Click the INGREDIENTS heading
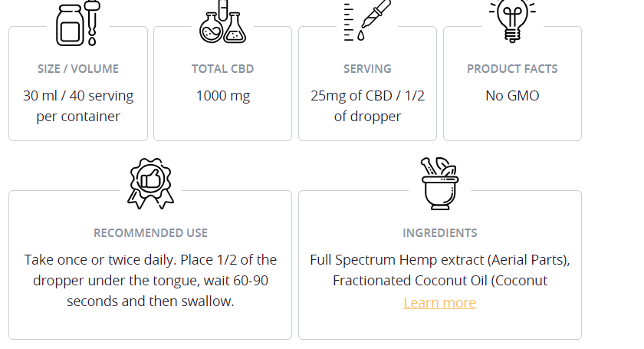Viewport: 644px width, 349px height. pyautogui.click(x=439, y=233)
